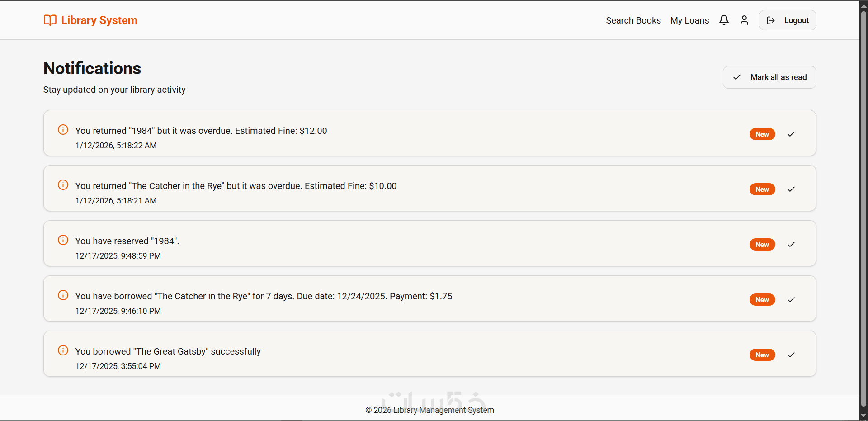The image size is (868, 421).
Task: Click the New badge on Great Gatsby notification
Action: [x=762, y=355]
